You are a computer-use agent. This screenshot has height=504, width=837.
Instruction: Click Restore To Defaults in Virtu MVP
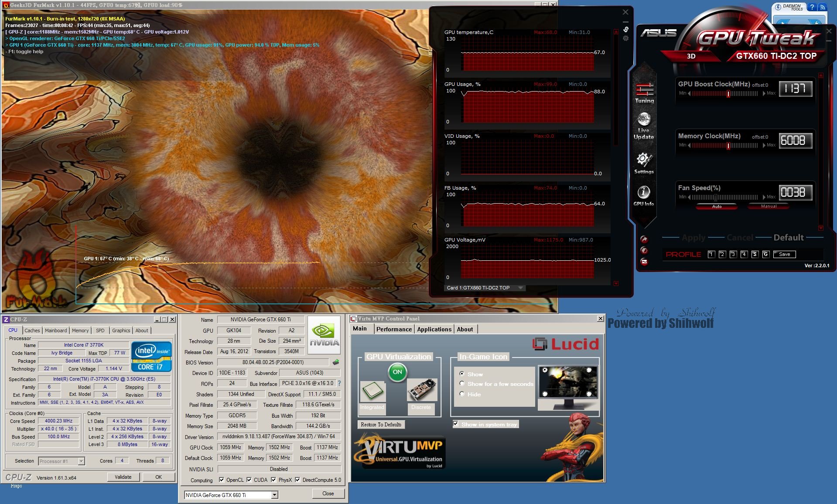point(381,425)
